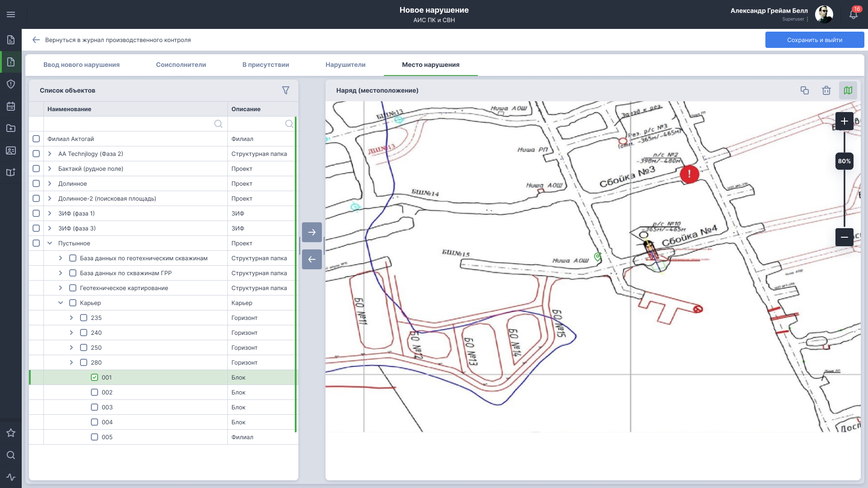The width and height of the screenshot is (868, 488).
Task: Open notifications bell with badge 16
Action: pyautogui.click(x=854, y=14)
